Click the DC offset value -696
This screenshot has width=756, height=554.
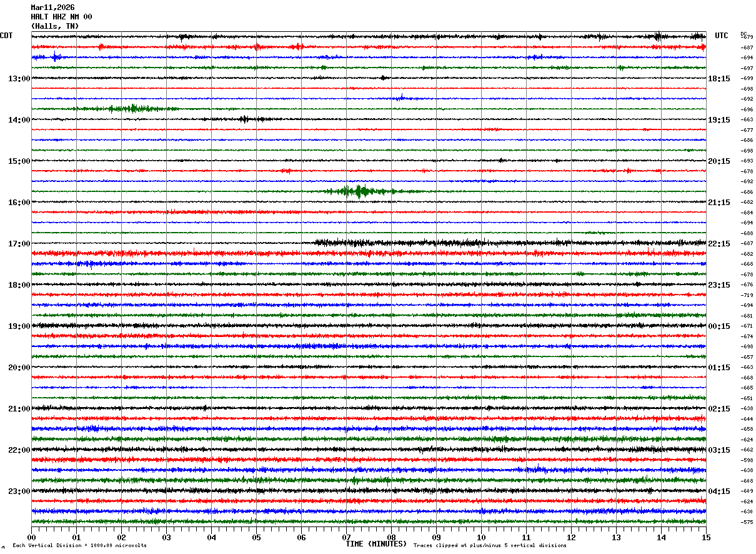pyautogui.click(x=747, y=109)
